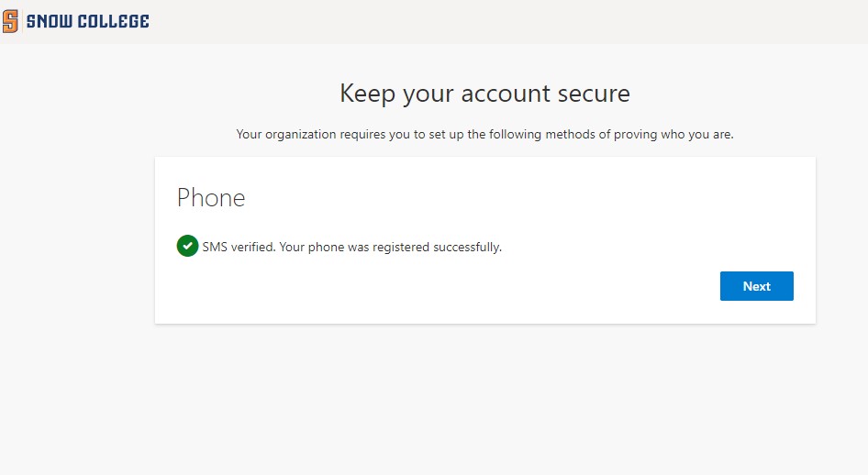868x475 pixels.
Task: Click the word 'Keep' in the main heading
Action: [364, 94]
